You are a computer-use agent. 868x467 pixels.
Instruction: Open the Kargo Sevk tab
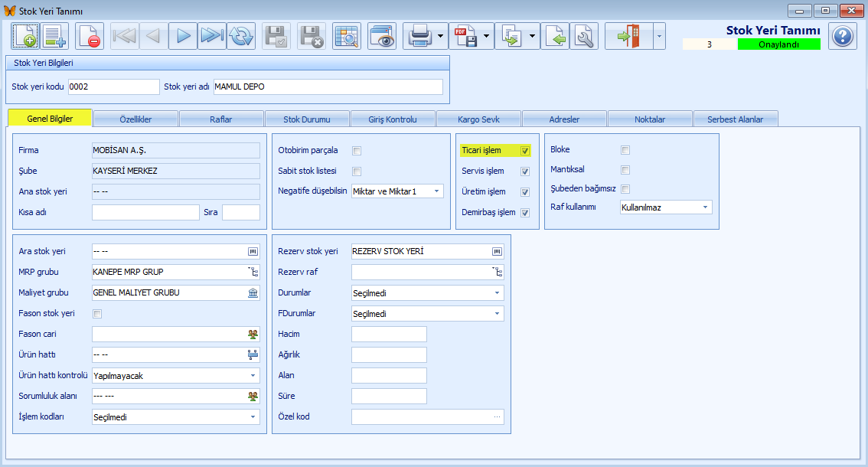pyautogui.click(x=478, y=119)
